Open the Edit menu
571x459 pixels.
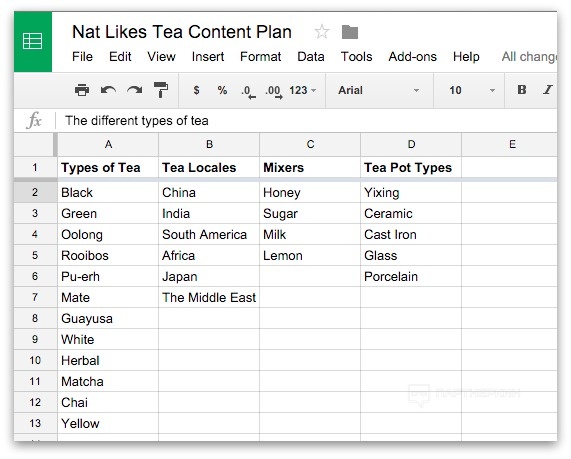pyautogui.click(x=120, y=57)
